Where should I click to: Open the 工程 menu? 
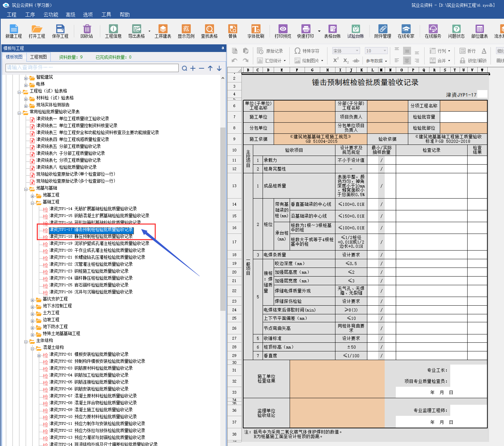[x=11, y=15]
